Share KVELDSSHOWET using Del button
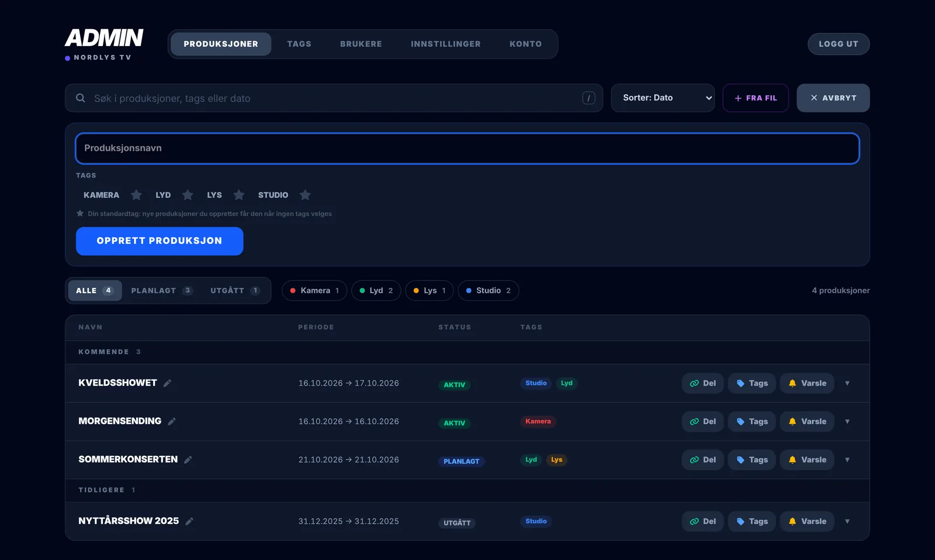935x560 pixels. (x=703, y=384)
